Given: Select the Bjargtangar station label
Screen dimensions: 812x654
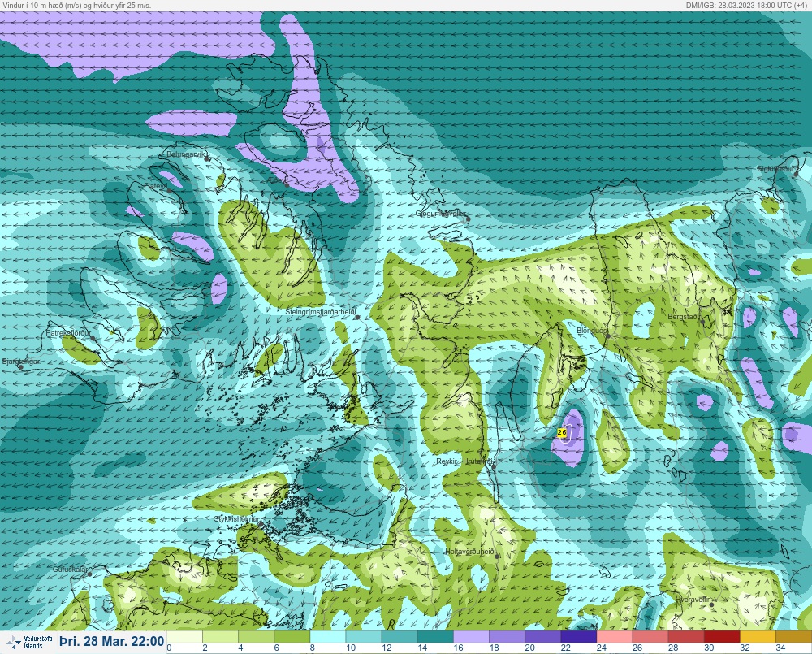Looking at the screenshot, I should pos(21,362).
